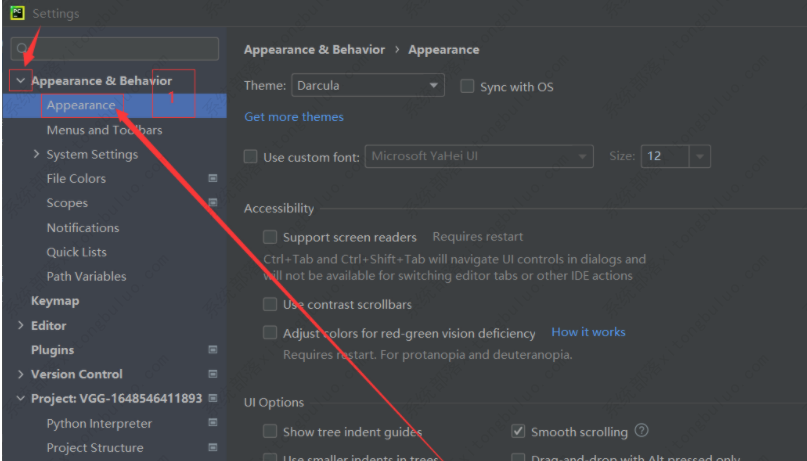Click the PyCharm logo in title bar
Screen dimensions: 807x461
pos(17,14)
